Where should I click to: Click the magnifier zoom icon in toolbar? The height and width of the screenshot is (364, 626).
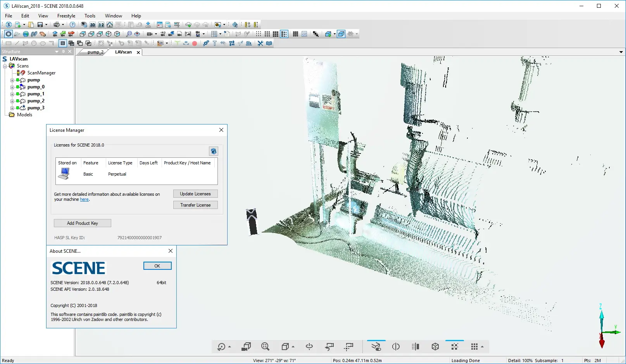tap(129, 34)
